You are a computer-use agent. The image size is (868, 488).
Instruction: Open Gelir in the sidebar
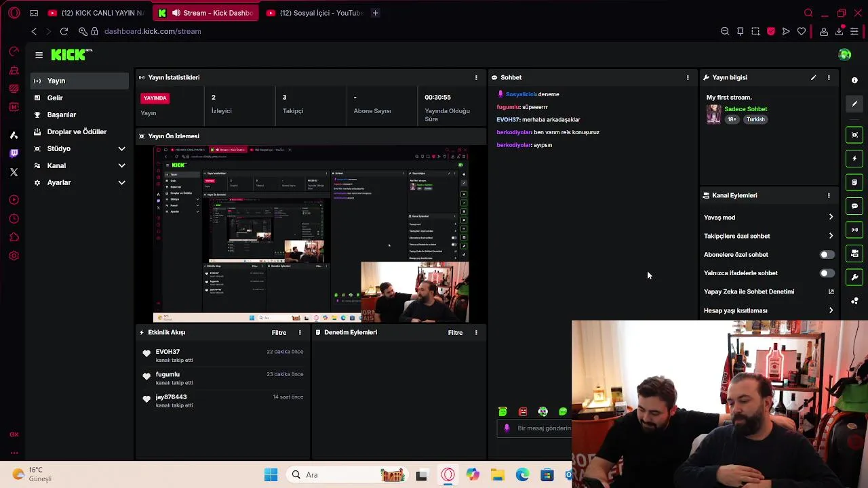79,98
